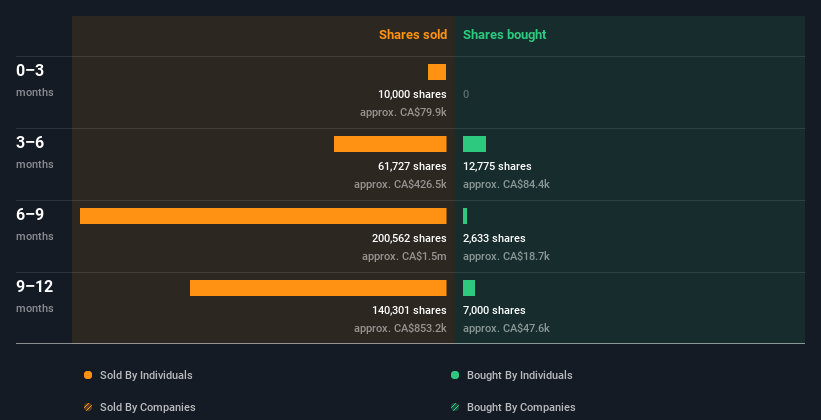Click the orange 0–3 months sold bar
This screenshot has width=821, height=420.
(437, 72)
